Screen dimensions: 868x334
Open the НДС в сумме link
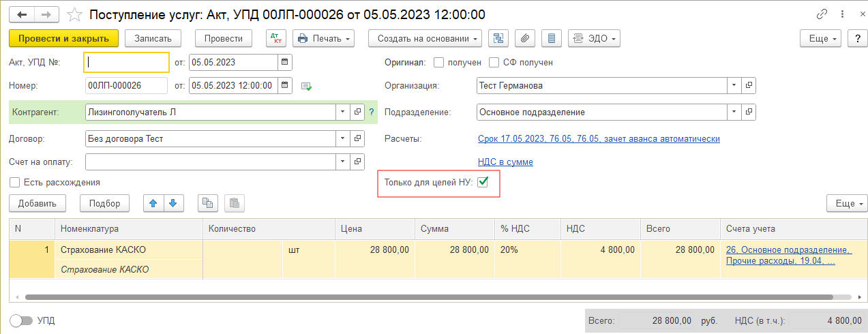tap(505, 162)
